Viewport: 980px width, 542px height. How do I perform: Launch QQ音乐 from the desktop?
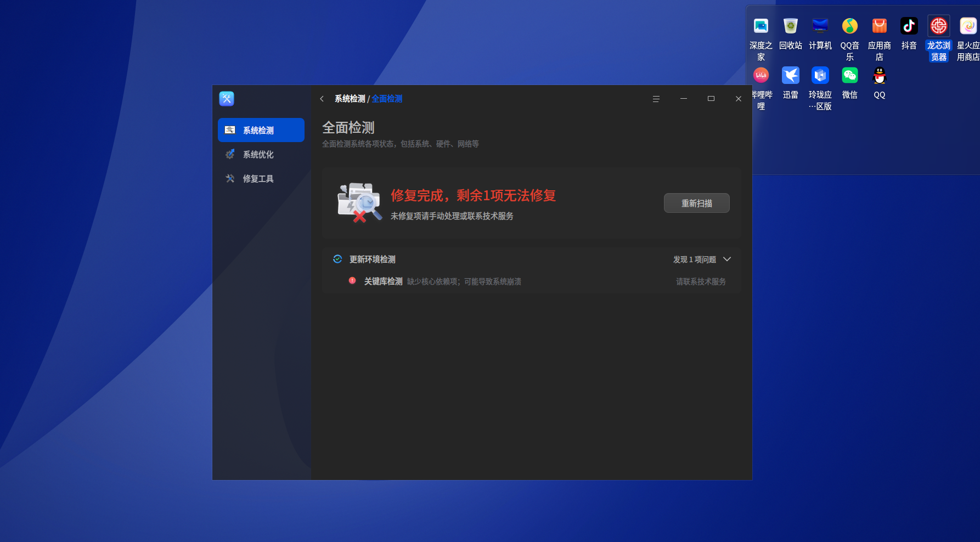pyautogui.click(x=850, y=26)
